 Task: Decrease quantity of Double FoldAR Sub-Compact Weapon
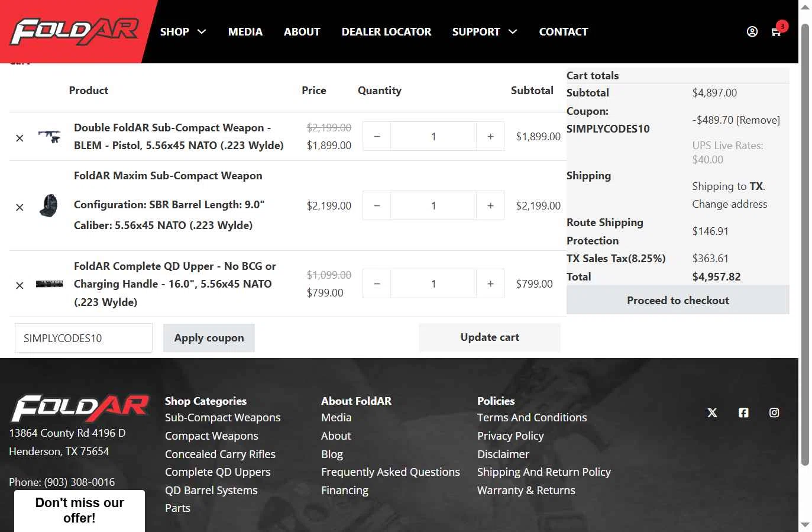[x=377, y=136]
